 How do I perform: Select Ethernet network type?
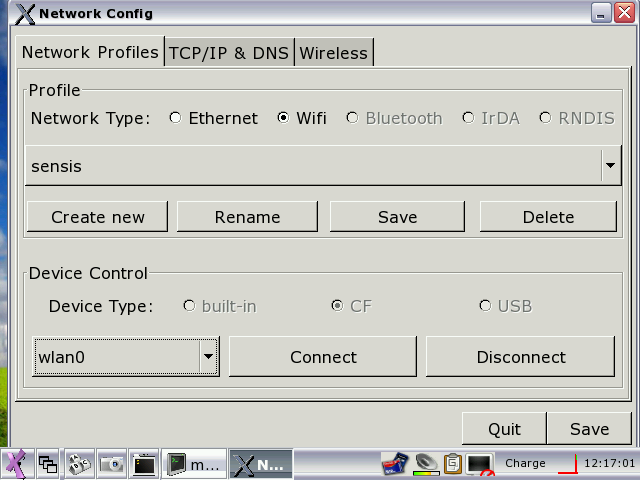point(176,118)
